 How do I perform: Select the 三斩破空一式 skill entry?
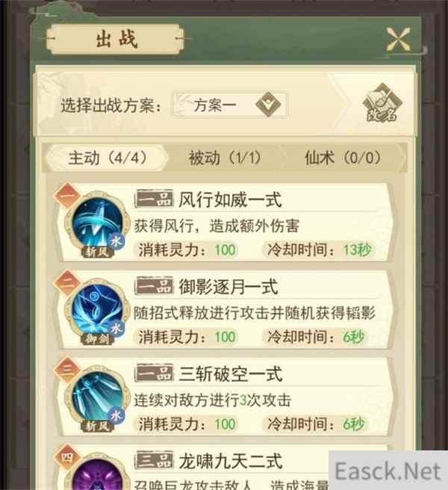click(x=225, y=397)
